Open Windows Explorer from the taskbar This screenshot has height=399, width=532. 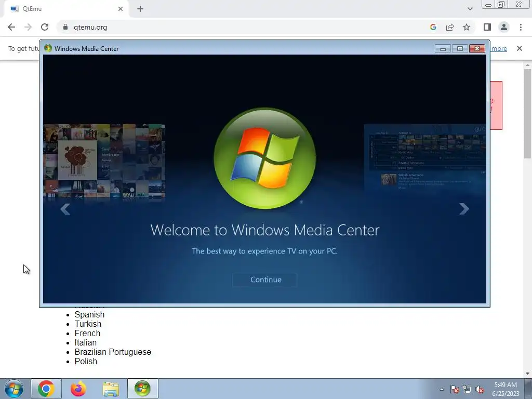coord(111,389)
